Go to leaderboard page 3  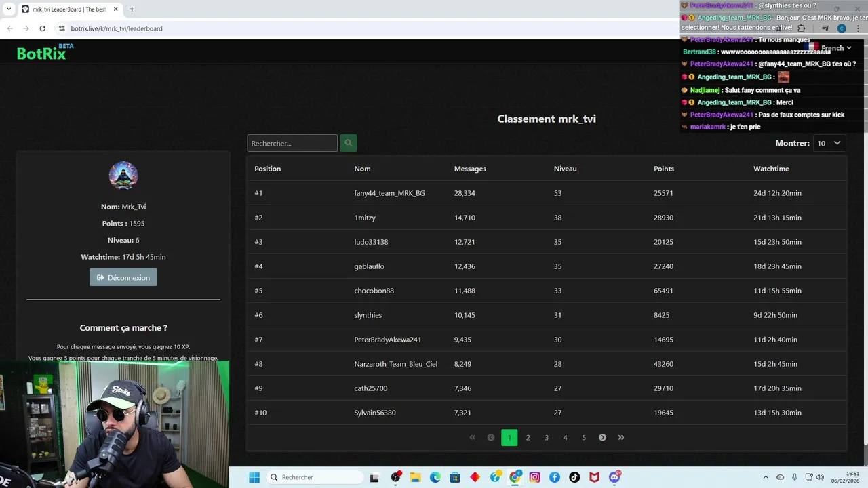(547, 438)
